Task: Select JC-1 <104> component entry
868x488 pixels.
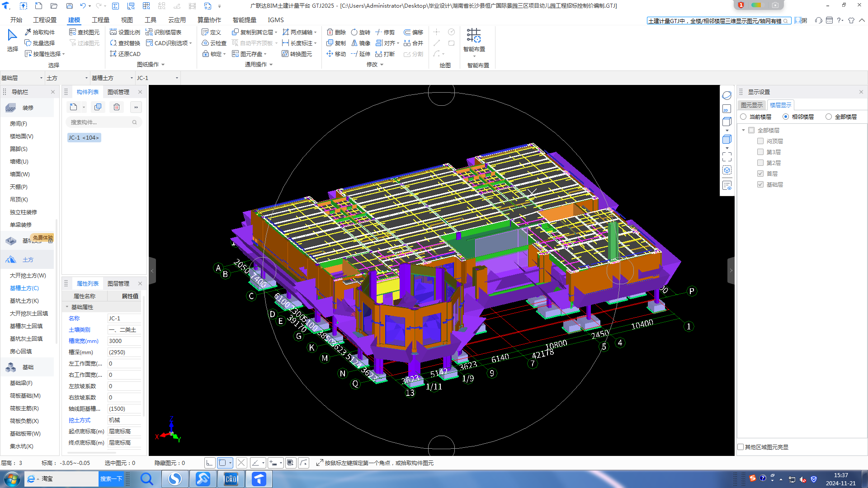Action: (84, 137)
